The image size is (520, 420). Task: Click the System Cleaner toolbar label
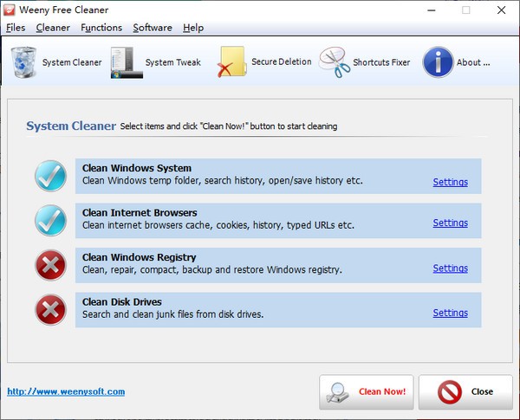pyautogui.click(x=72, y=62)
